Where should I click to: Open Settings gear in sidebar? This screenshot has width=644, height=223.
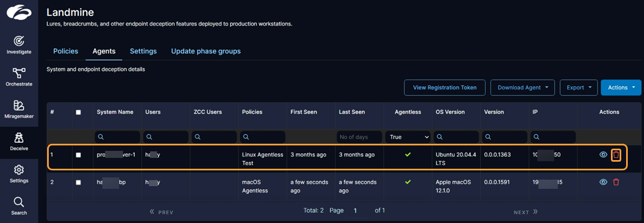tap(19, 173)
